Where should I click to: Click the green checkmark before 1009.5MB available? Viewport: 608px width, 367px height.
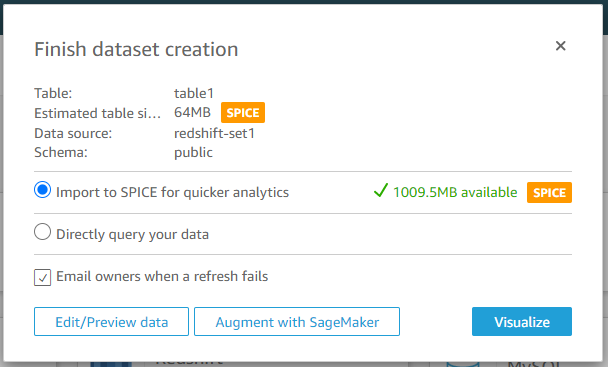[380, 190]
